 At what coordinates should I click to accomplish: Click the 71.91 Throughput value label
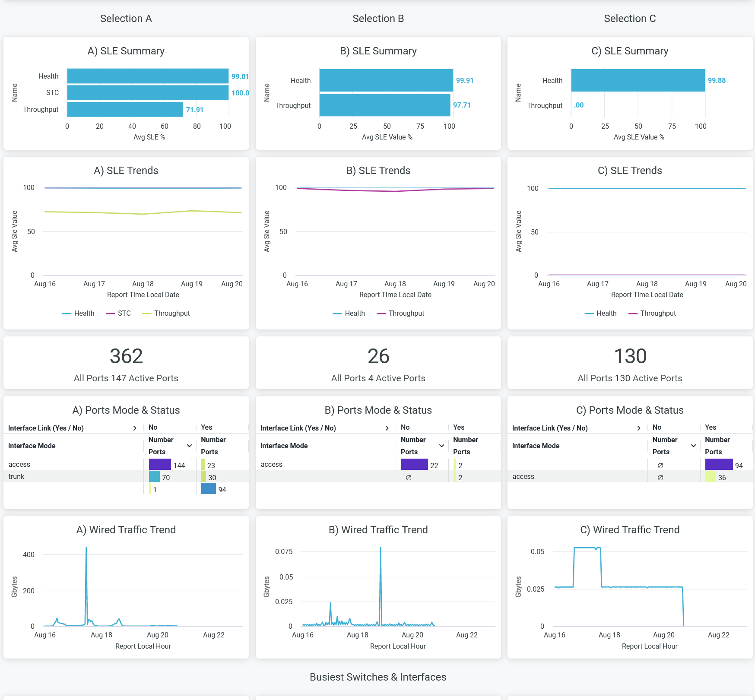pyautogui.click(x=195, y=110)
